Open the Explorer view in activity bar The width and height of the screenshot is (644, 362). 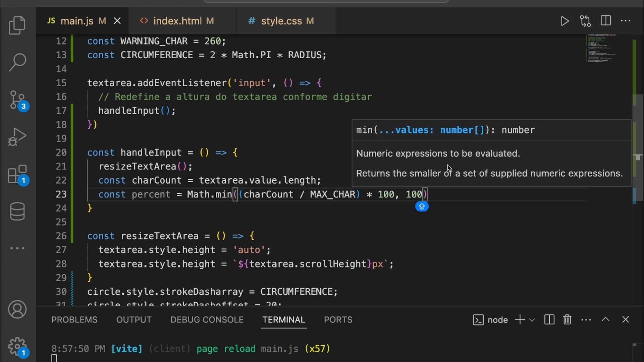pos(17,25)
